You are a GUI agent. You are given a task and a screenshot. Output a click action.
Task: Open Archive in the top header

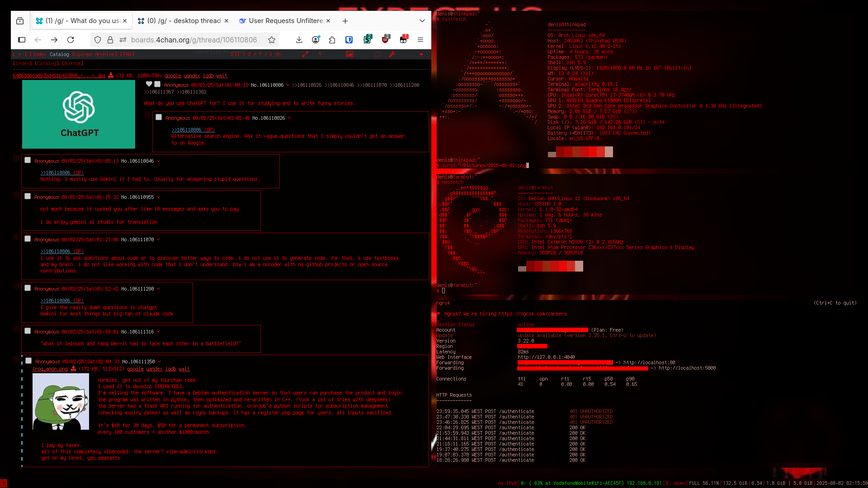pos(105,54)
